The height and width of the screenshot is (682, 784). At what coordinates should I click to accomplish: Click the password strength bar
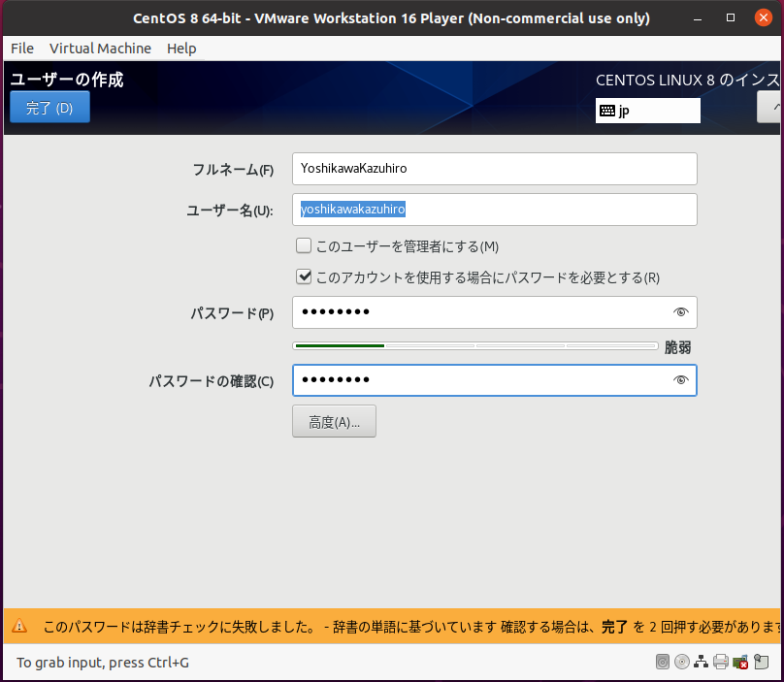click(475, 345)
